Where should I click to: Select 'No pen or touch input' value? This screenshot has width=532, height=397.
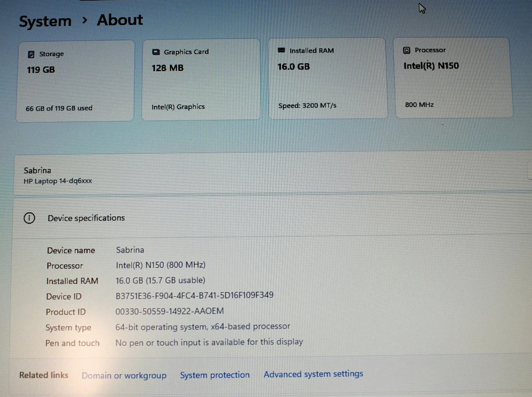(x=209, y=342)
